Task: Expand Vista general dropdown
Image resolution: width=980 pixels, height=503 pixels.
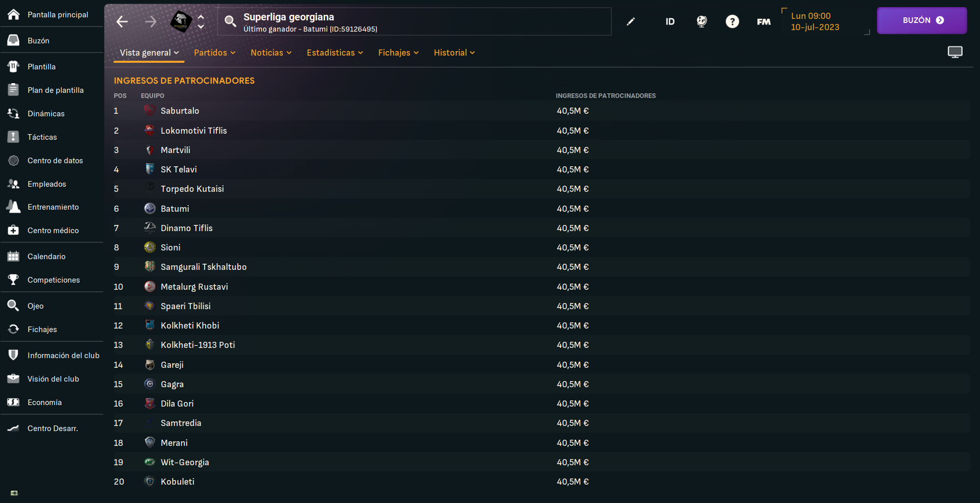Action: point(149,53)
